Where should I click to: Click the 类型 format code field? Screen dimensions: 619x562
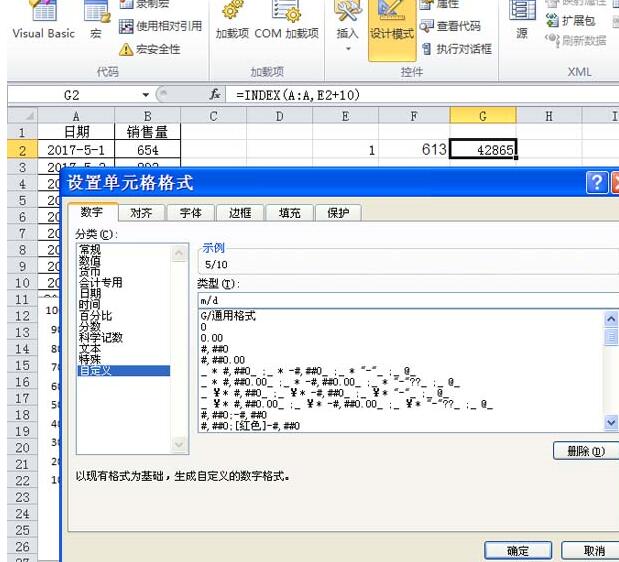click(x=408, y=300)
